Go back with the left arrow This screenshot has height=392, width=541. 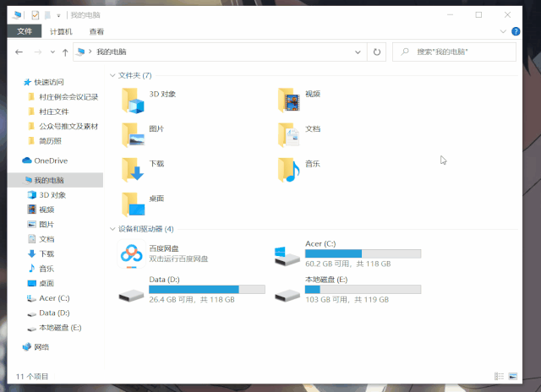tap(19, 52)
